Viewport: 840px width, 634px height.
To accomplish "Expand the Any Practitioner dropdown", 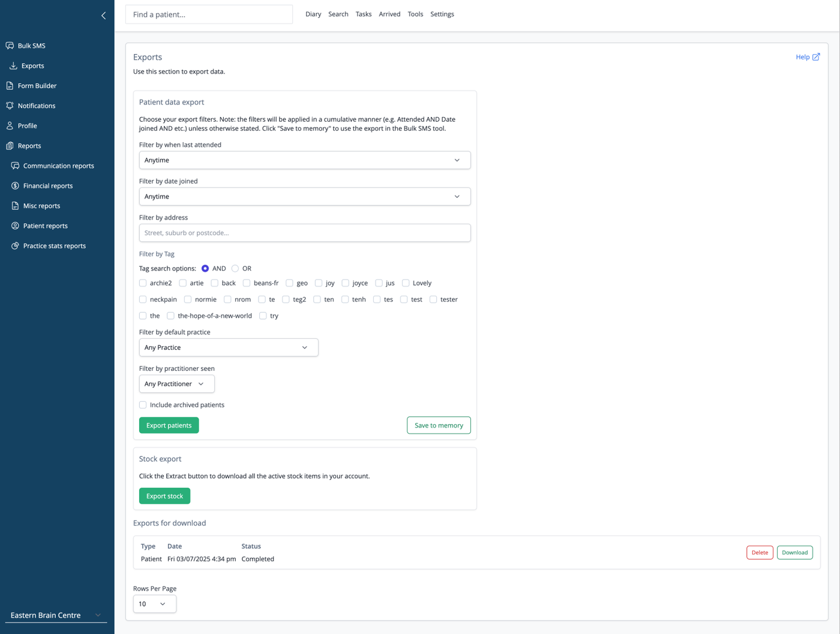I will tap(176, 384).
